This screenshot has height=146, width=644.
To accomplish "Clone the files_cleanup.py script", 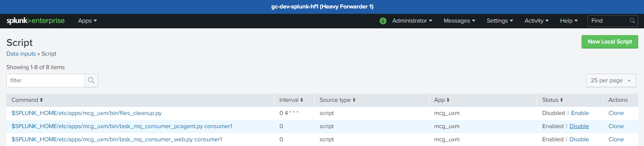I will pos(616,113).
